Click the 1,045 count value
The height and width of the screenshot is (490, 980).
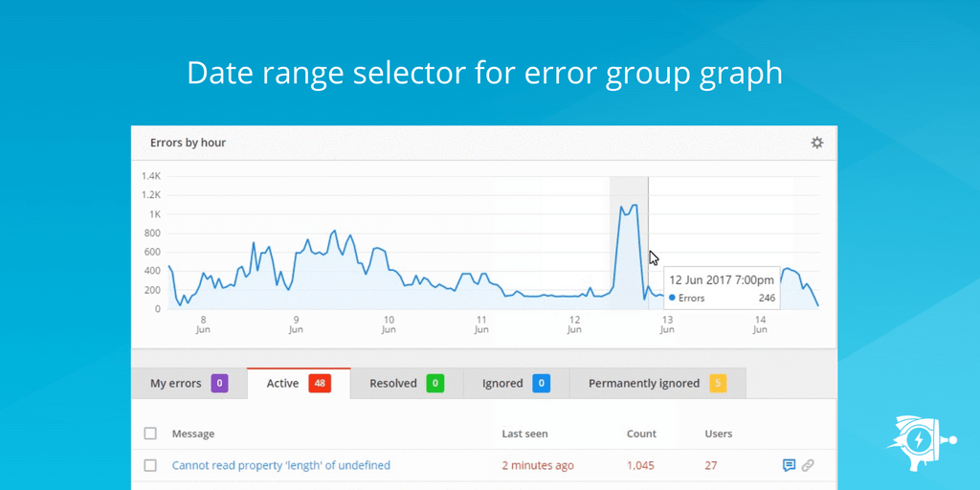pyautogui.click(x=640, y=465)
